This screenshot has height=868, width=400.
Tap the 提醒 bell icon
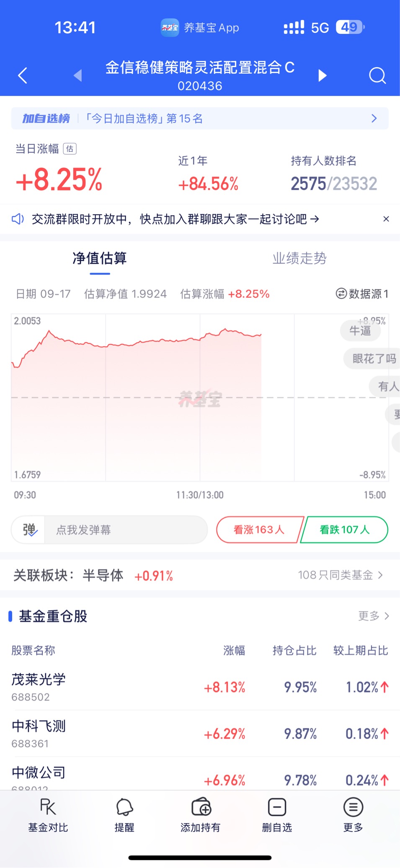[x=124, y=807]
